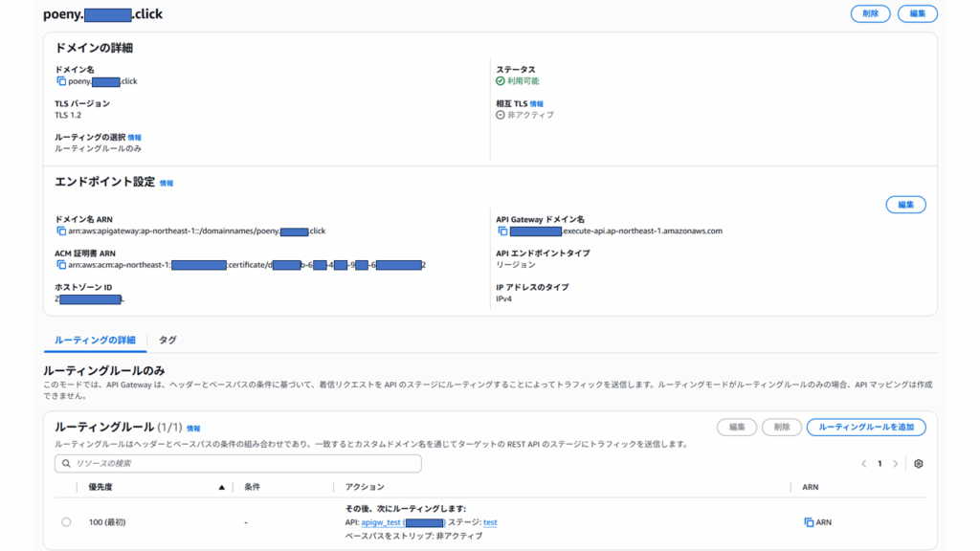Open the test stage link
Screen dimensions: 980x551
pos(490,522)
